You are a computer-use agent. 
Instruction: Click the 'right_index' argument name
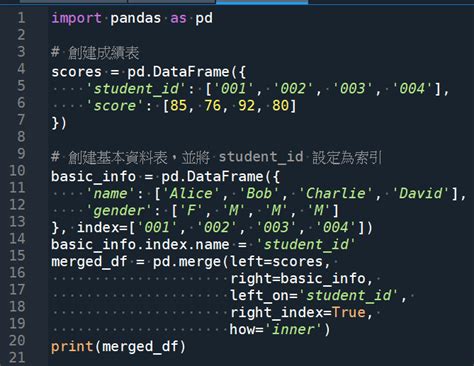point(276,313)
